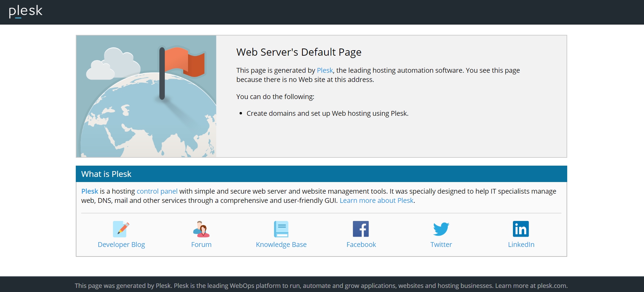Open the LinkedIn logo icon
This screenshot has height=292, width=644.
521,229
